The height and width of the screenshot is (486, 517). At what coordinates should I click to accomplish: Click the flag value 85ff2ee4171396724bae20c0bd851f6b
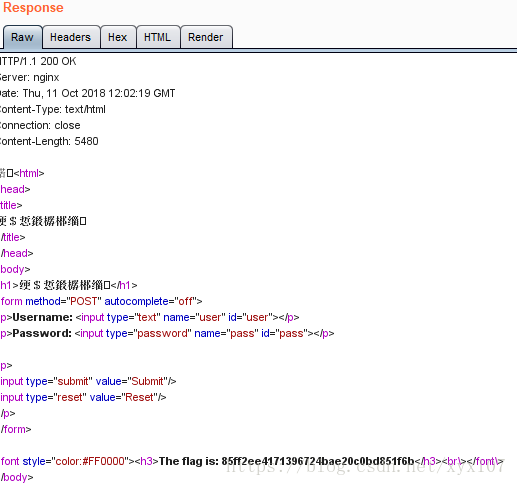click(x=318, y=461)
